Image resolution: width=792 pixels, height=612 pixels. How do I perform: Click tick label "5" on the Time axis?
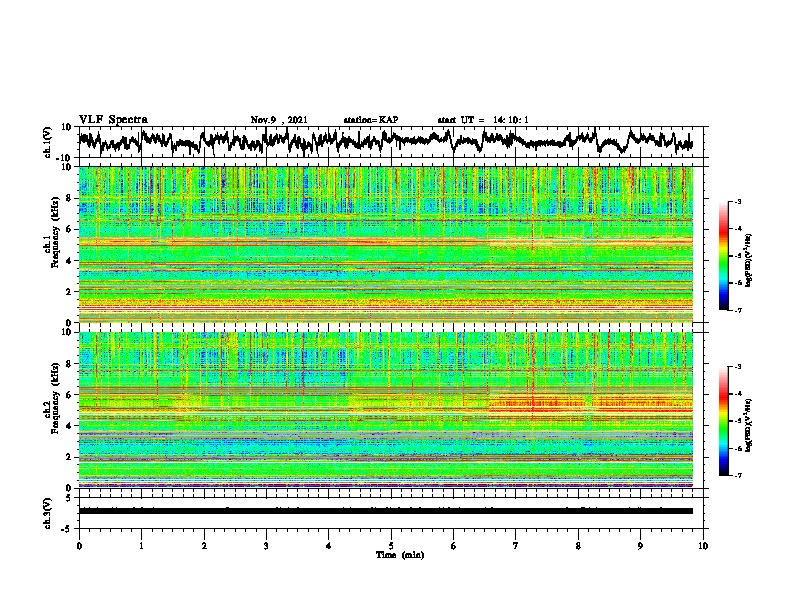tap(391, 546)
